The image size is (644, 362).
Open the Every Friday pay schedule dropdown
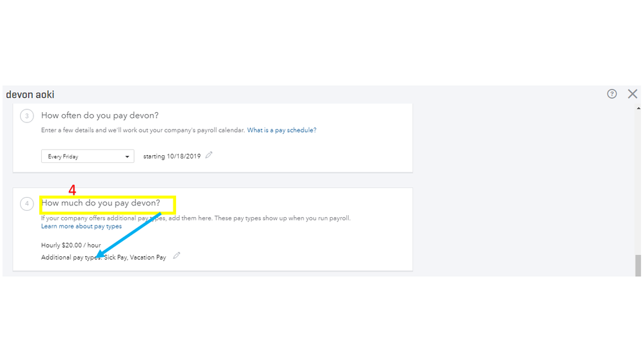pyautogui.click(x=88, y=157)
